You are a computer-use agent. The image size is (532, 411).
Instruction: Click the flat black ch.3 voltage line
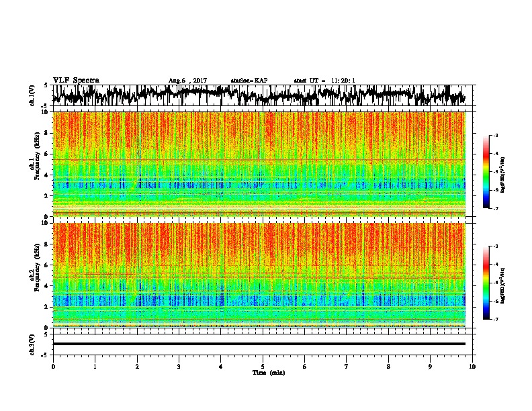259,344
